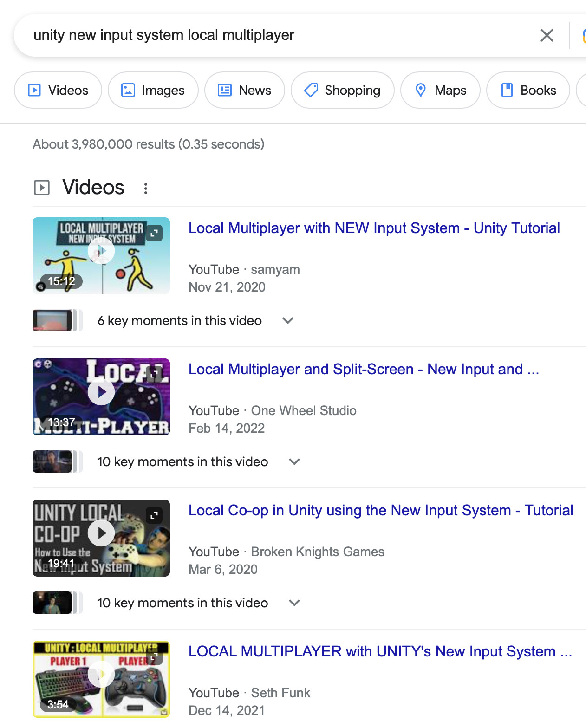Click the 15:12 duration badge on samyam thumbnail
This screenshot has height=728, width=586.
tap(61, 281)
